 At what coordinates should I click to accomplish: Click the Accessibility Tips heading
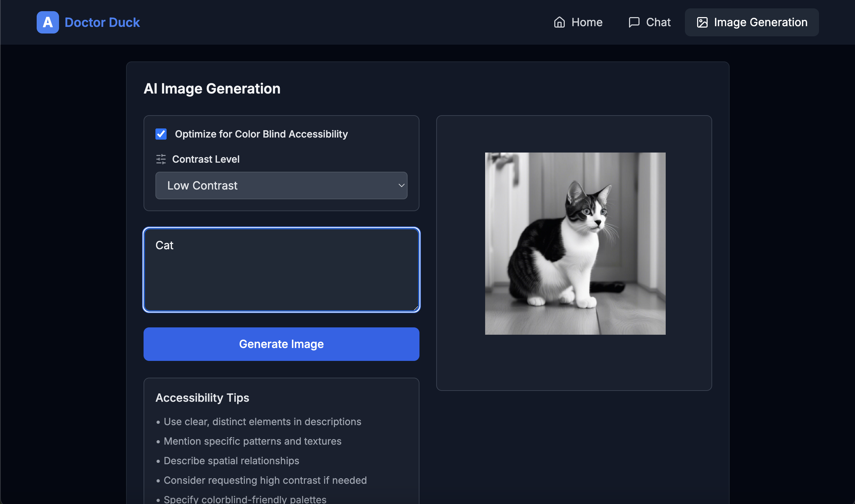202,398
